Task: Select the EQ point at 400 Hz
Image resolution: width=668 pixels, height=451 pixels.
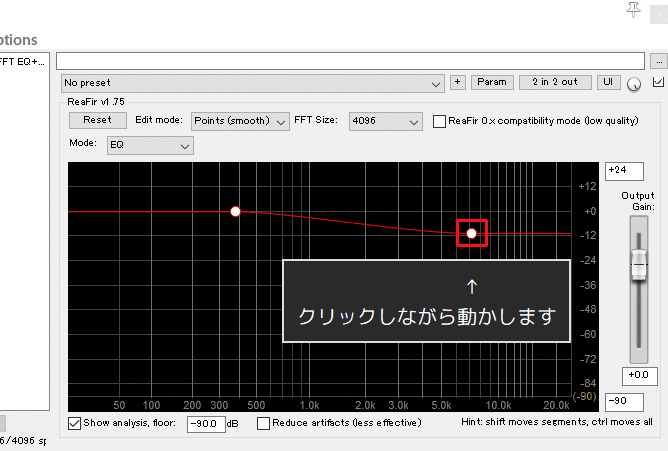Action: click(236, 211)
